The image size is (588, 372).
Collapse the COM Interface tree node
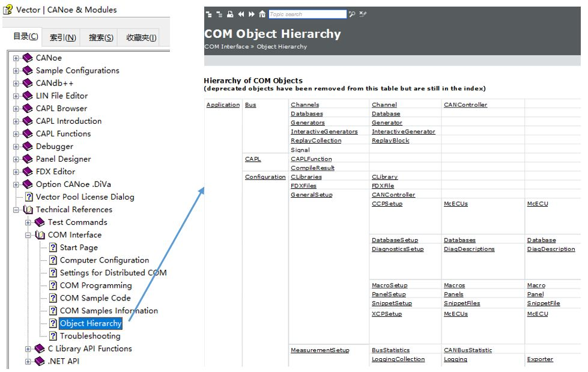click(28, 235)
